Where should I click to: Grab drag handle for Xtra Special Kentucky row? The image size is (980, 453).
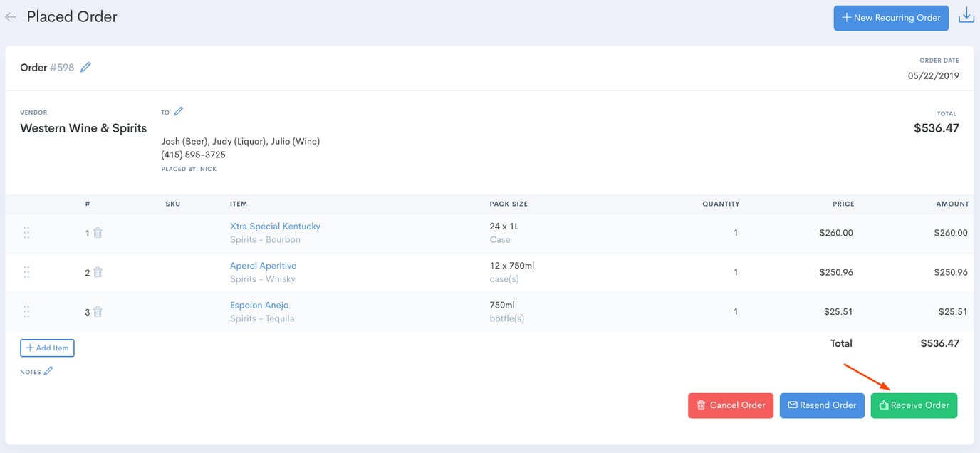tap(26, 233)
